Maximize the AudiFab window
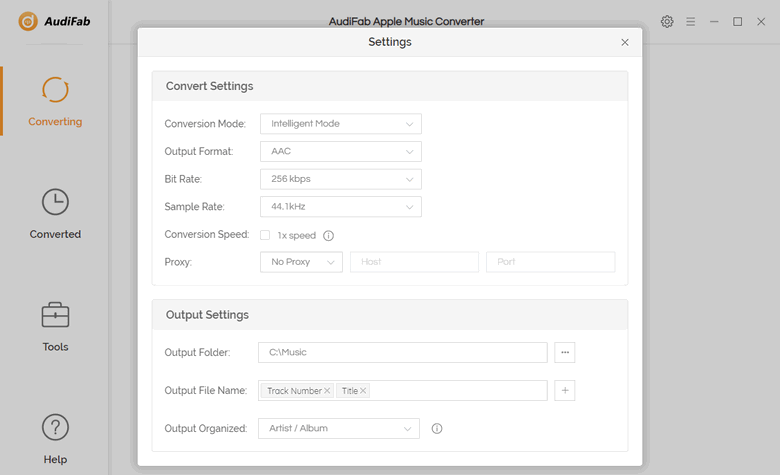This screenshot has height=475, width=780. point(738,21)
